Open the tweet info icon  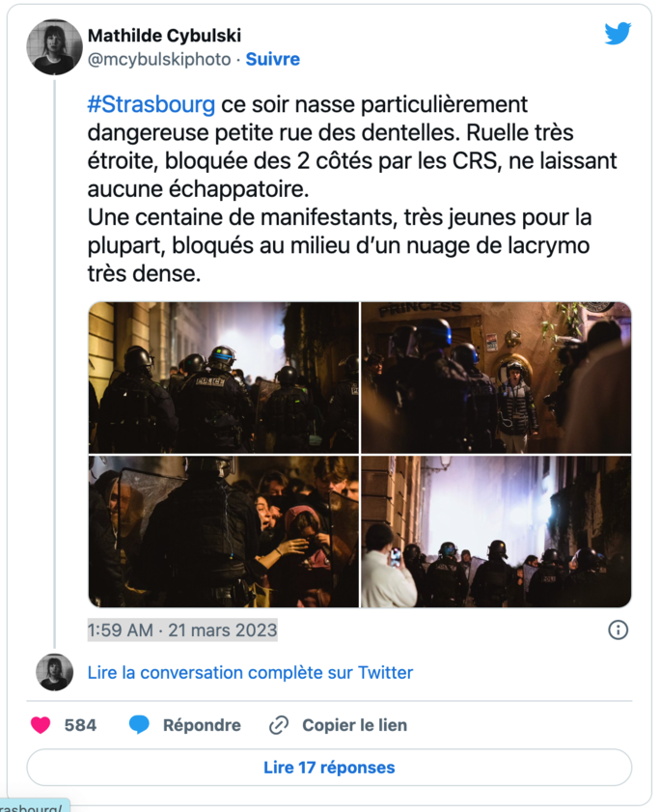(x=618, y=630)
